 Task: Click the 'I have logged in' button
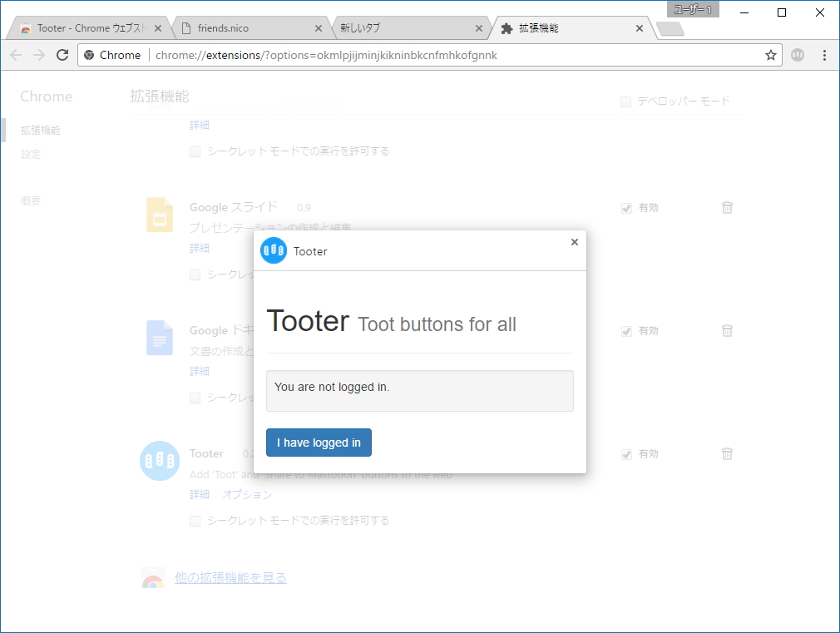(319, 443)
